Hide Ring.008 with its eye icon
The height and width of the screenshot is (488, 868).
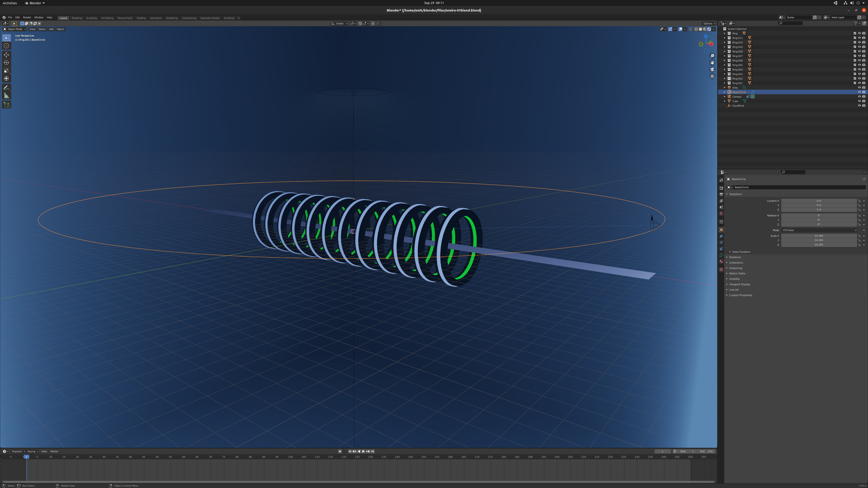(x=859, y=52)
